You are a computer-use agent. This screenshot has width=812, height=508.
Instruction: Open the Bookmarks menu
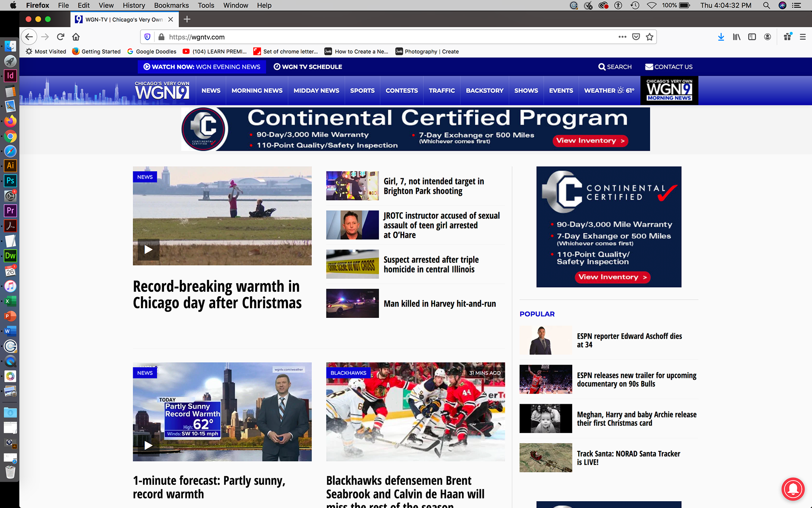[171, 5]
